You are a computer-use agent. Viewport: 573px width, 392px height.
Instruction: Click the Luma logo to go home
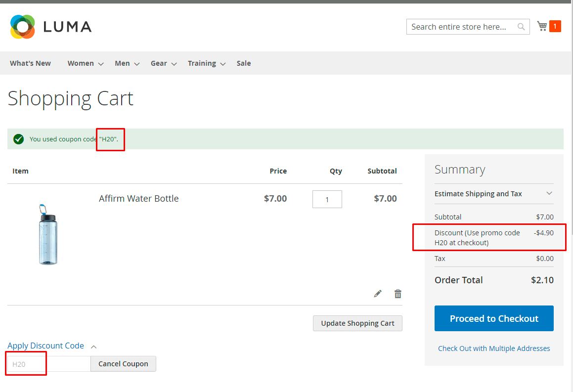pyautogui.click(x=50, y=26)
